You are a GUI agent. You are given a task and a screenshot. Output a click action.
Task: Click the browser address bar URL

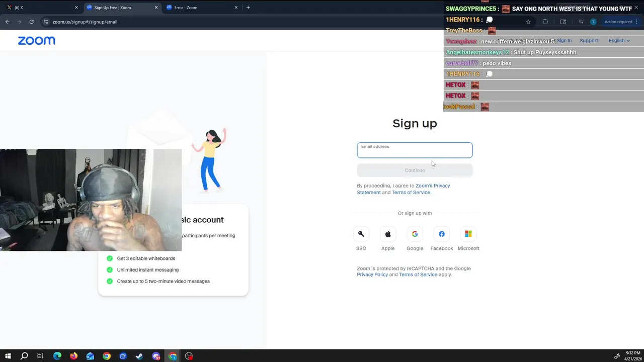[x=85, y=22]
